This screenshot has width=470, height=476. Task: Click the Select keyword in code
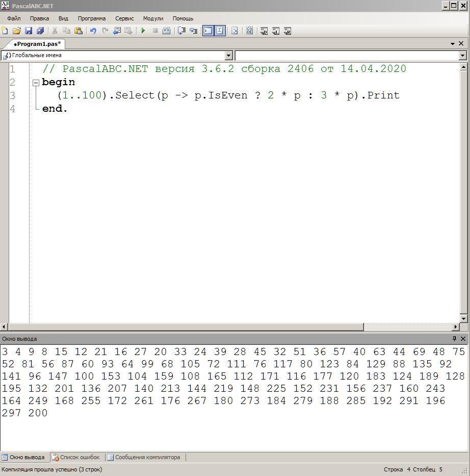click(x=135, y=95)
